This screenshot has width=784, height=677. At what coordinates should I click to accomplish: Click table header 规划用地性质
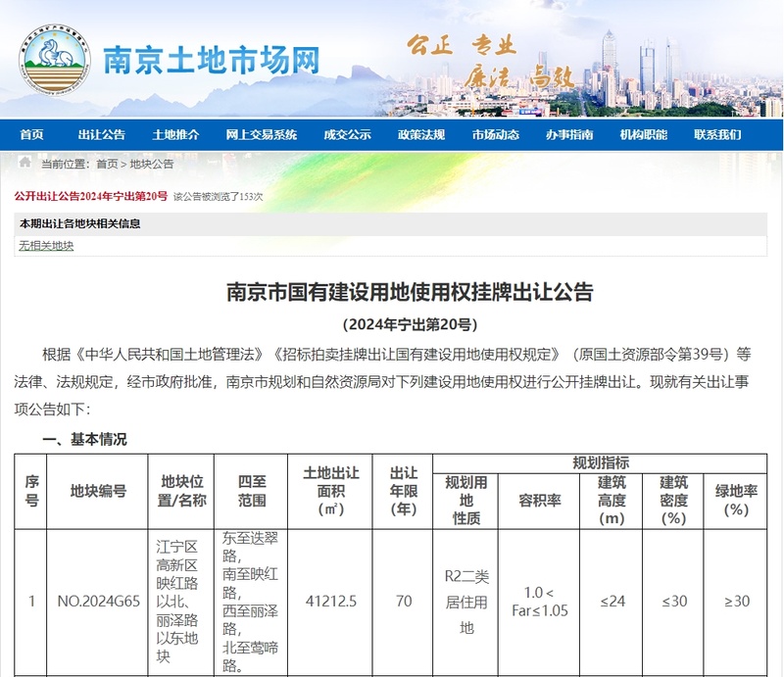(x=466, y=501)
